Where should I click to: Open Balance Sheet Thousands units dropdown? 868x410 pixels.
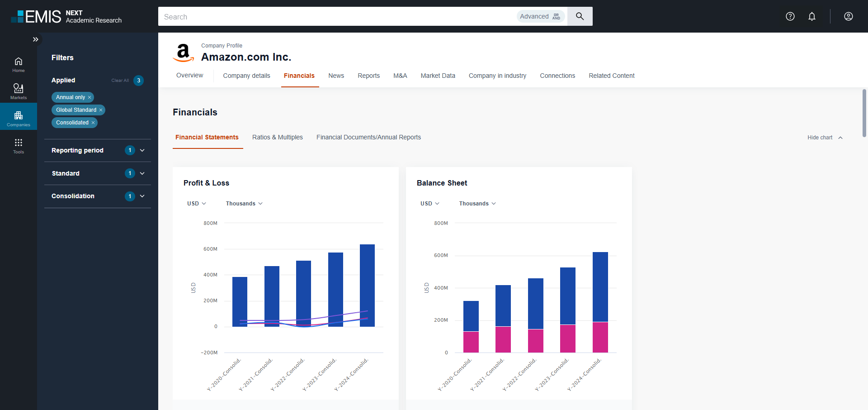click(477, 204)
